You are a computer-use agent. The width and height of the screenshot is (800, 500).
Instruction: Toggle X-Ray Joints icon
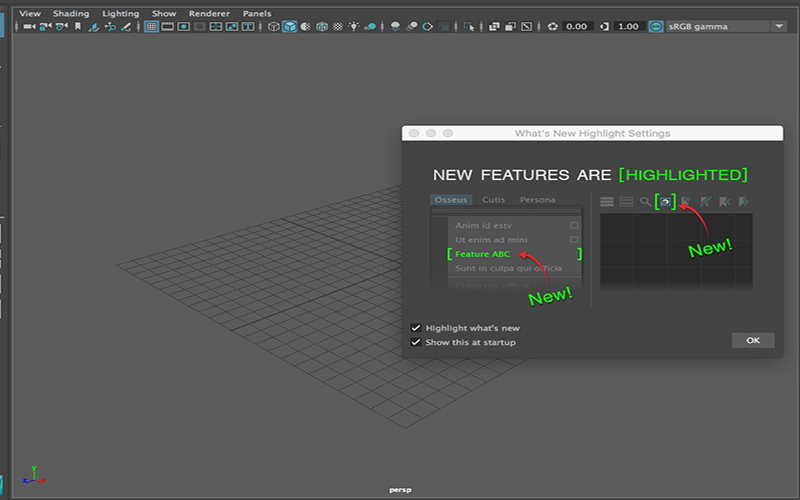[x=527, y=27]
